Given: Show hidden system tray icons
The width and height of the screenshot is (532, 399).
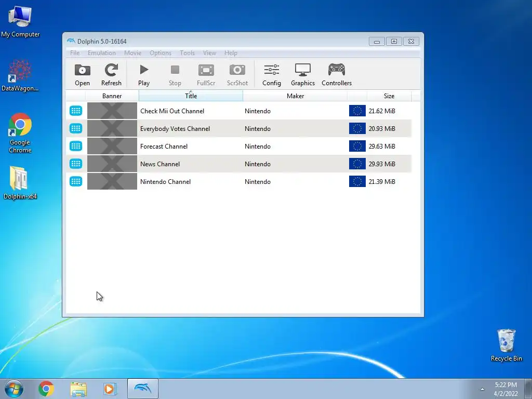Looking at the screenshot, I should tap(482, 389).
